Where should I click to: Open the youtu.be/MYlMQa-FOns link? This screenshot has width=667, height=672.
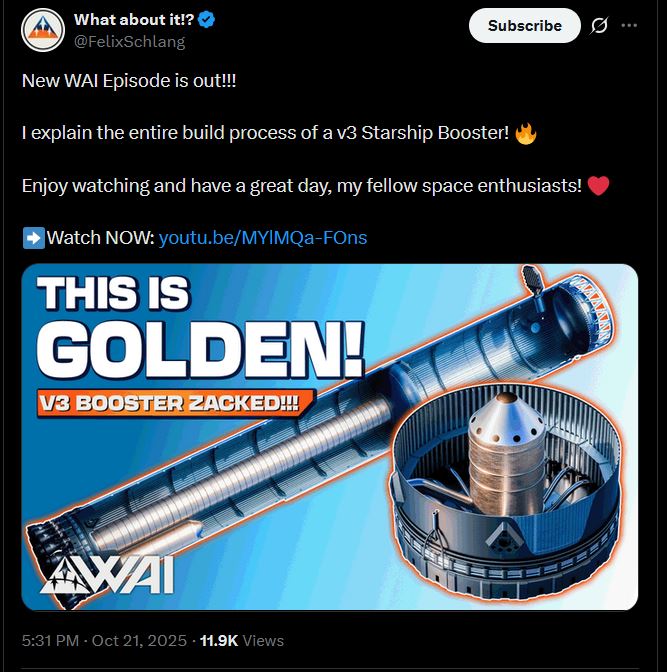[263, 237]
